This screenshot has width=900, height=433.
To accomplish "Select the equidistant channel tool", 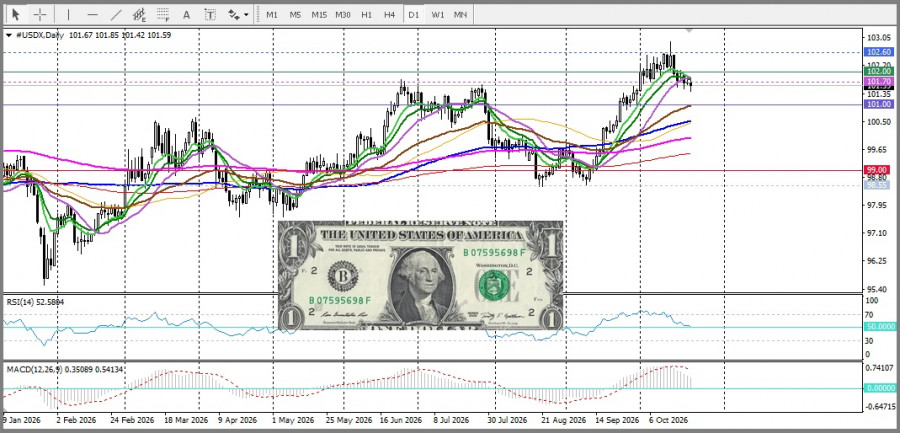I will click(139, 14).
